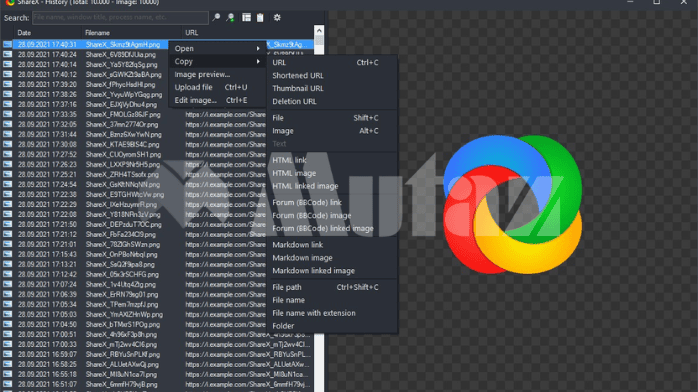Select the row dated 28.09.2021 16:55:18
The width and height of the screenshot is (698, 392).
157,375
